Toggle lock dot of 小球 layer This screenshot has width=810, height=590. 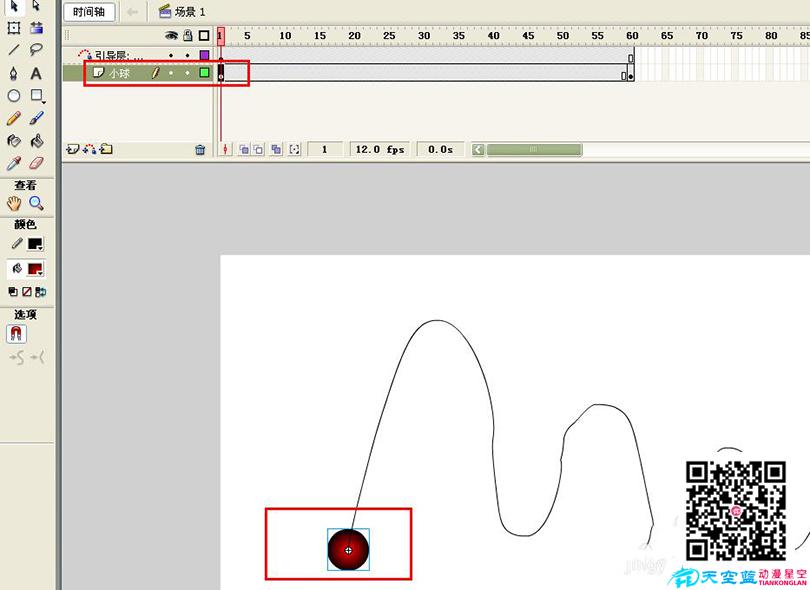pyautogui.click(x=188, y=73)
